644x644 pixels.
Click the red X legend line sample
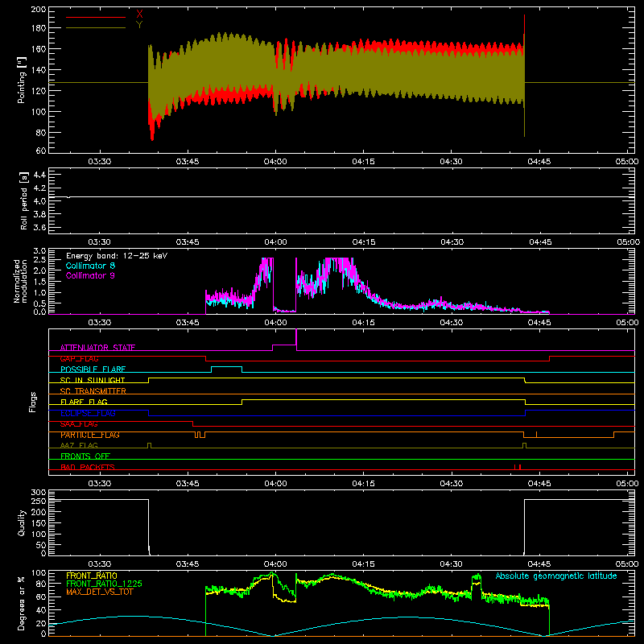pos(96,17)
